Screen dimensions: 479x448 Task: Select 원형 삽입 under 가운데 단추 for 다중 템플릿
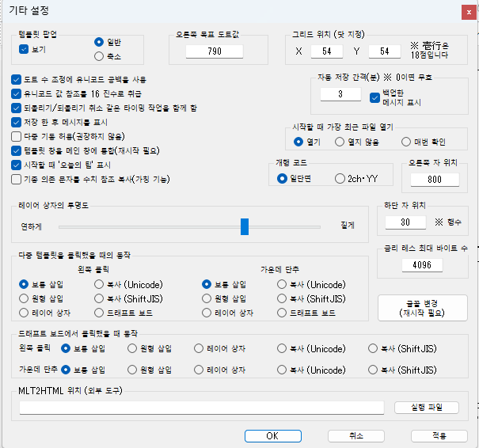[x=207, y=298]
